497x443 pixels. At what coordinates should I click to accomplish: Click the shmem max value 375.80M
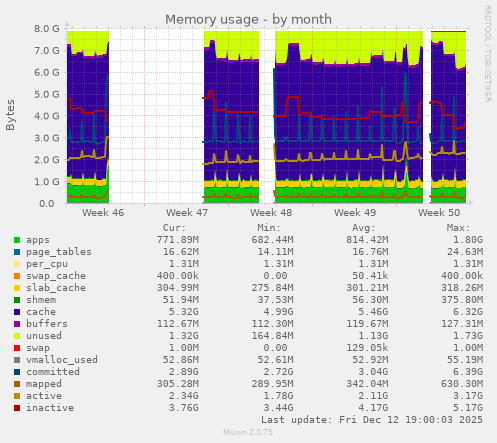tap(462, 300)
